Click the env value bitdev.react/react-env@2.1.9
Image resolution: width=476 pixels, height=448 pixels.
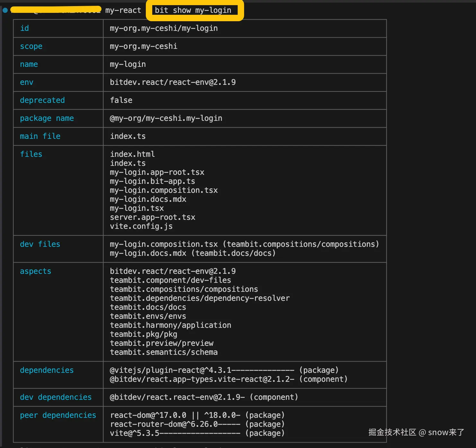(x=172, y=82)
